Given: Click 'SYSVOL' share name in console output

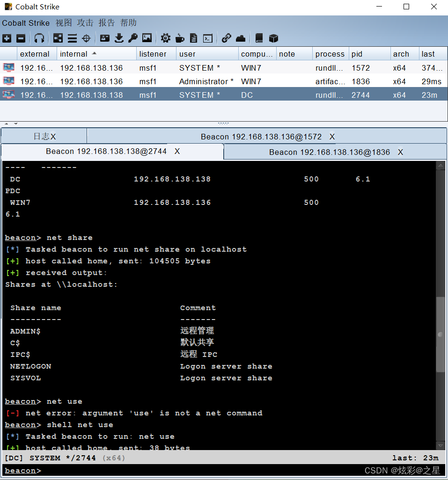Looking at the screenshot, I should click(25, 378).
